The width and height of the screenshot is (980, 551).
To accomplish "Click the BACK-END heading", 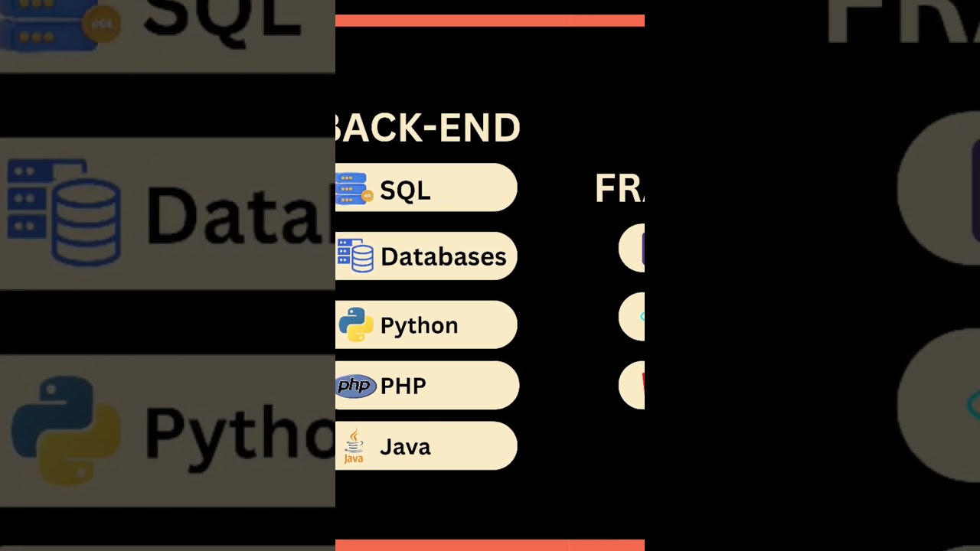I will 428,128.
